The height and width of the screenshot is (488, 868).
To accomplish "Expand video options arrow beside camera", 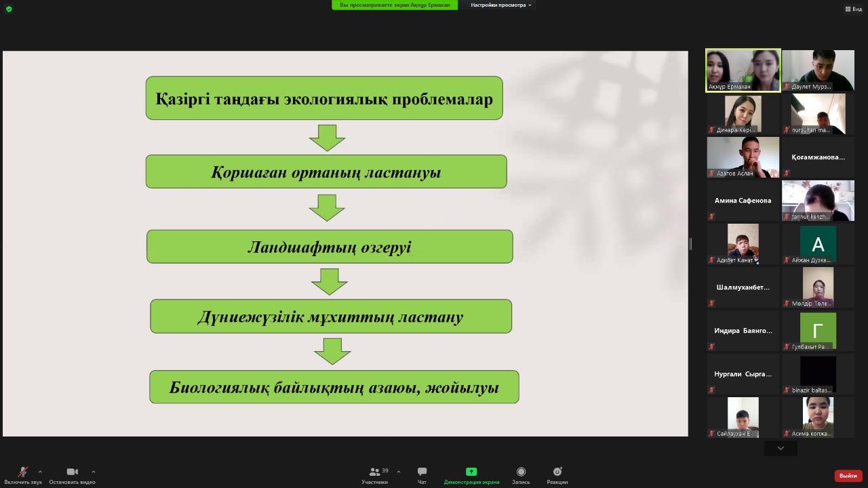I will point(93,472).
